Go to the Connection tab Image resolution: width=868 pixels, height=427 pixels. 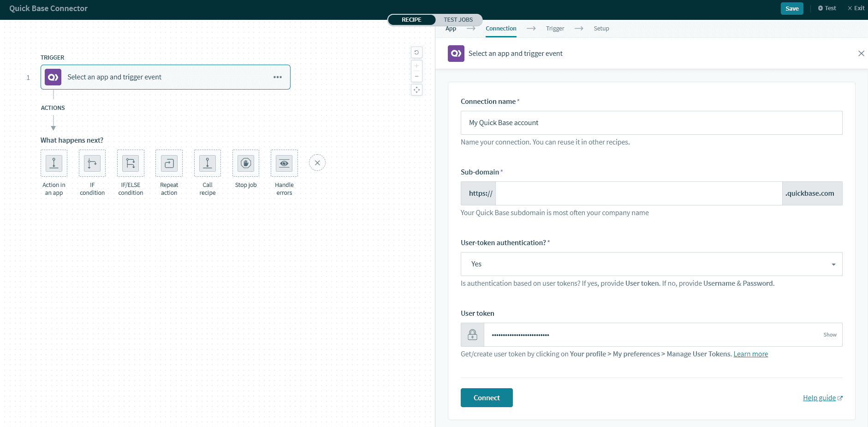point(500,28)
